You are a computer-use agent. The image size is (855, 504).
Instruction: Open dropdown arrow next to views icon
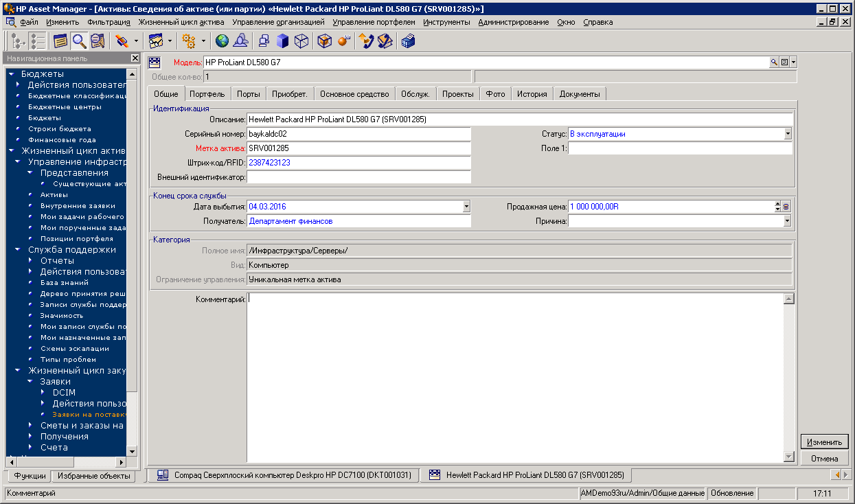click(x=170, y=41)
